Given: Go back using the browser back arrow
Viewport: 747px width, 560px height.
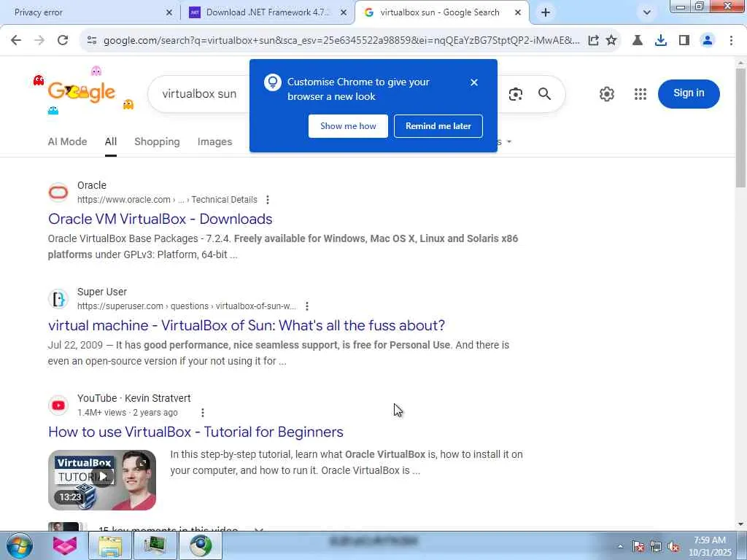Looking at the screenshot, I should pos(16,41).
